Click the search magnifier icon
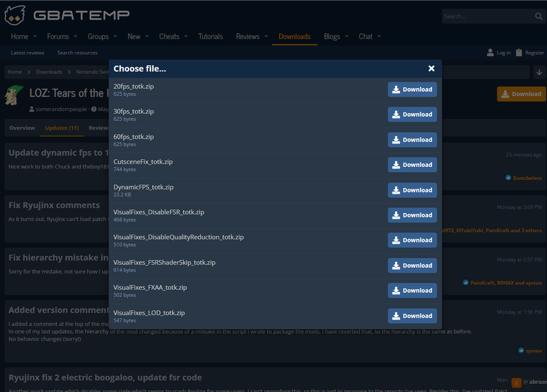547x392 pixels. (539, 16)
